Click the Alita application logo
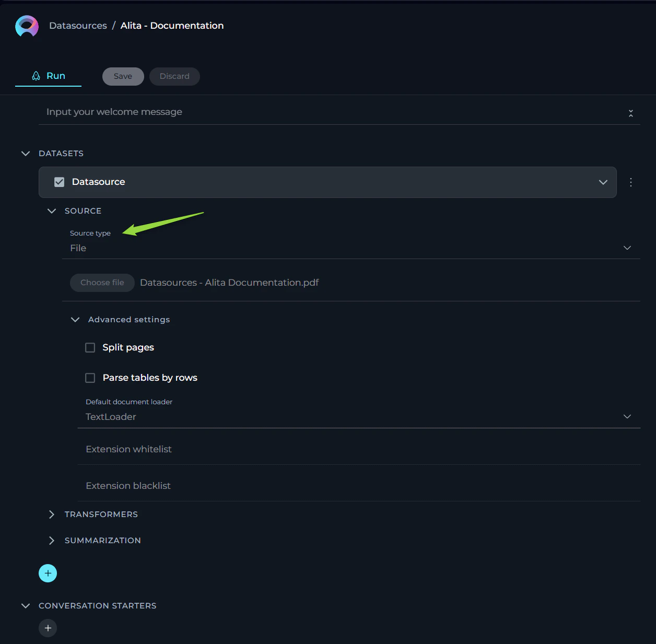Image resolution: width=656 pixels, height=644 pixels. (x=27, y=26)
